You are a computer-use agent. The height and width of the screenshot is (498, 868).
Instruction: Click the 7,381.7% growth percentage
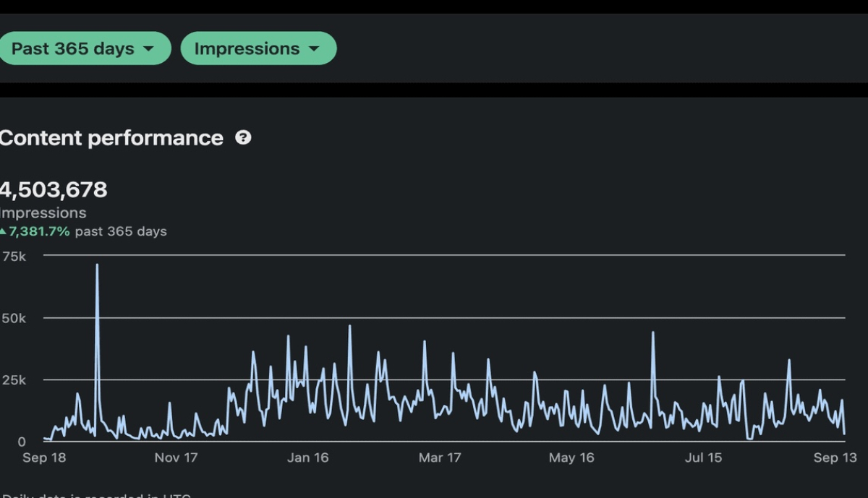(x=39, y=231)
